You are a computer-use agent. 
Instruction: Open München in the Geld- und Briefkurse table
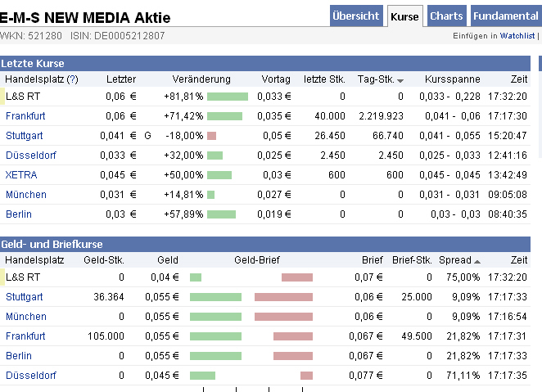point(26,316)
